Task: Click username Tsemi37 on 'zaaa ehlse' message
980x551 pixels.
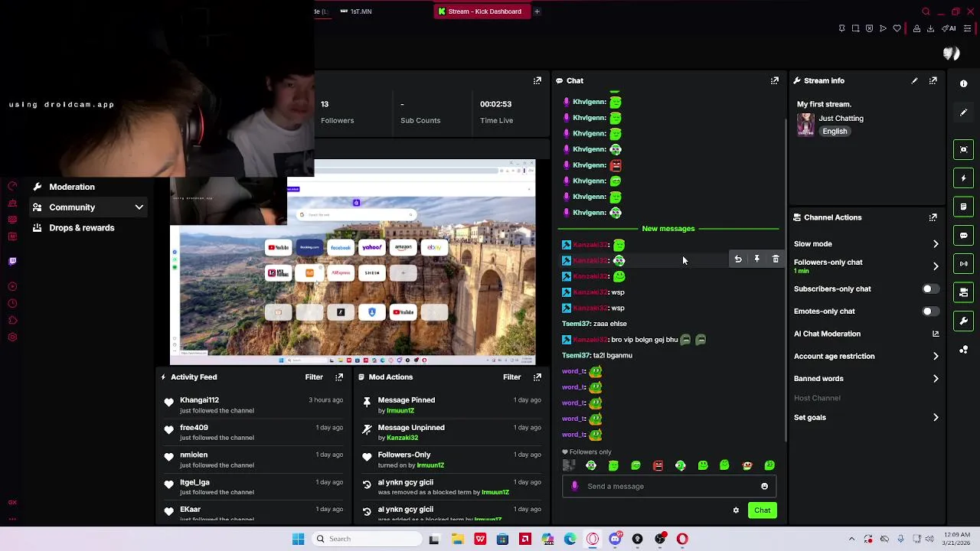Action: click(576, 324)
